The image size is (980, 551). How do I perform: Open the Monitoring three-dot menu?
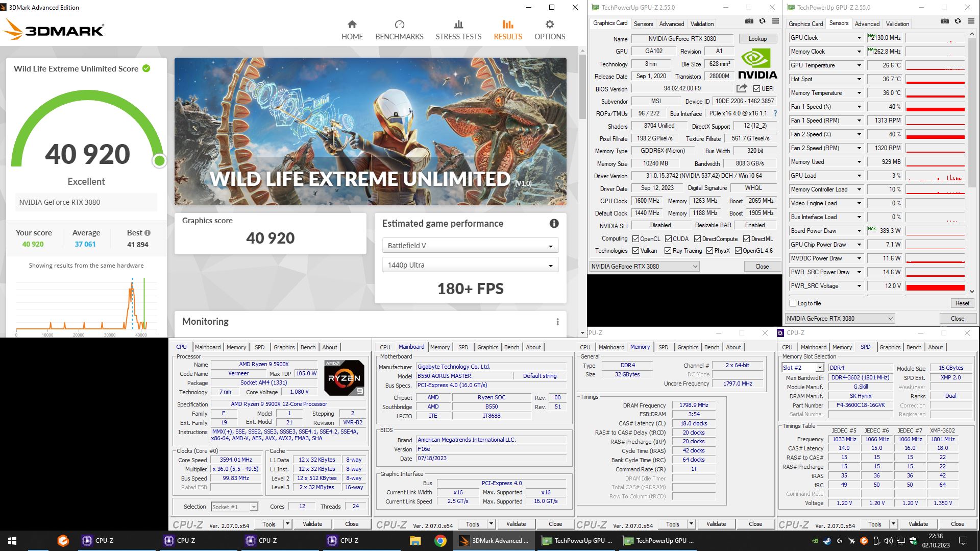[557, 322]
